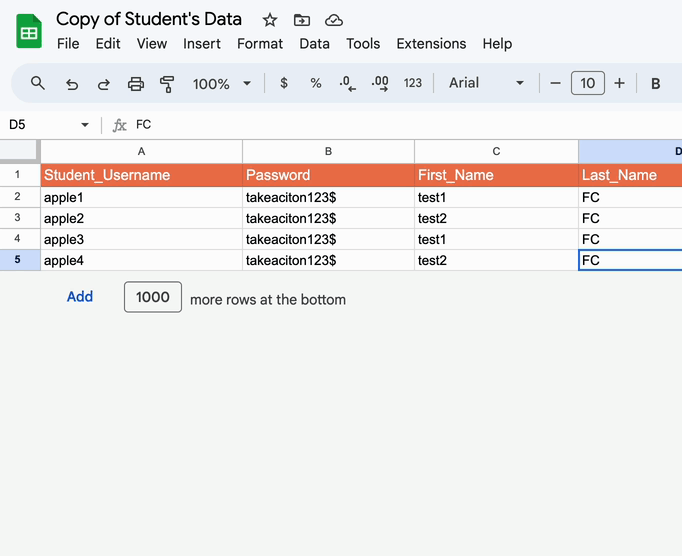The width and height of the screenshot is (682, 556).
Task: Open the Format menu
Action: [260, 44]
